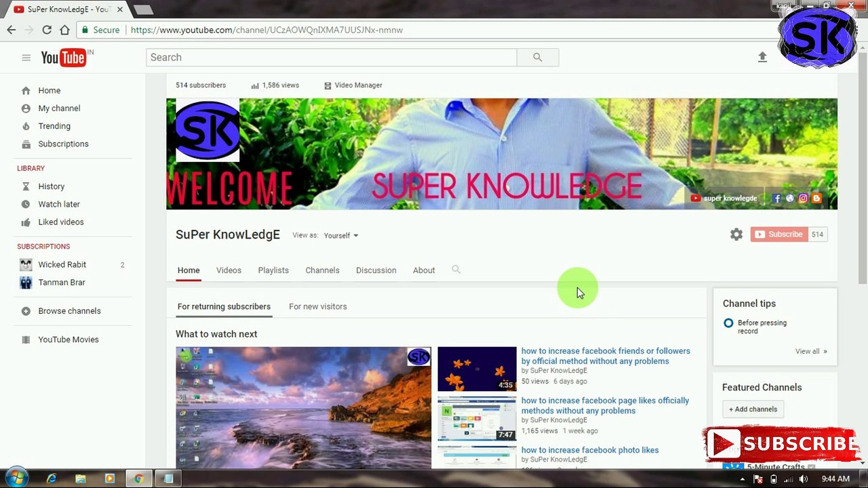Click View all channel tips
This screenshot has height=488, width=868.
tap(811, 351)
